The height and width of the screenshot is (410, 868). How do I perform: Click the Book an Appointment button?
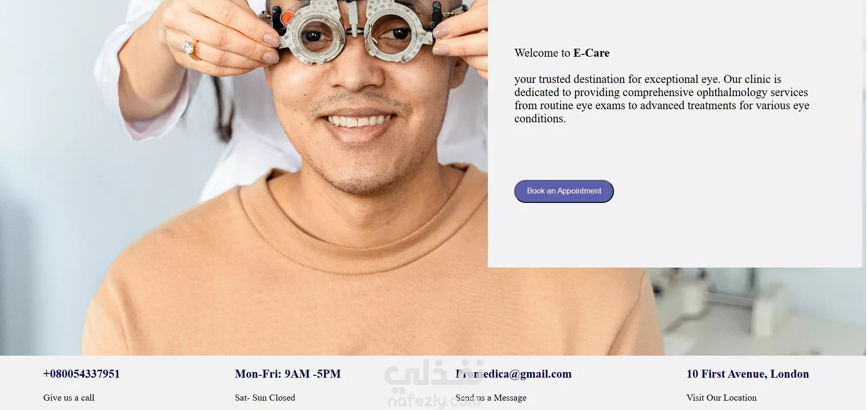[564, 191]
